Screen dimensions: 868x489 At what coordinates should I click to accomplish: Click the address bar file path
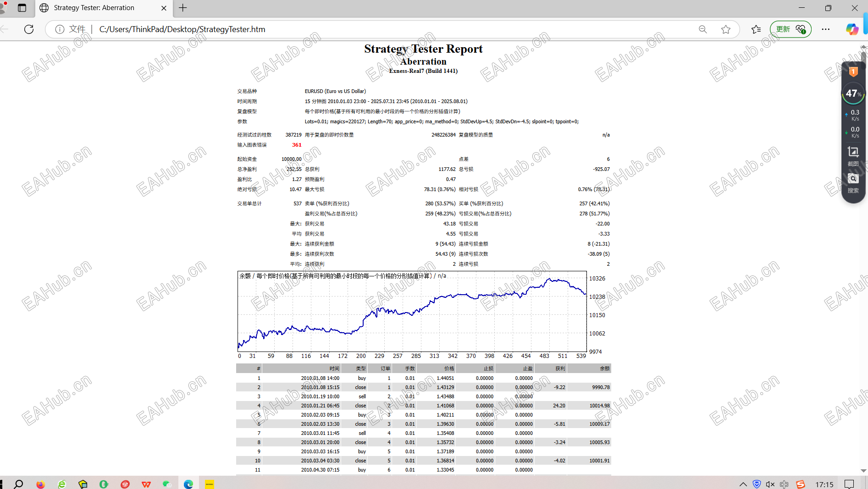point(182,29)
